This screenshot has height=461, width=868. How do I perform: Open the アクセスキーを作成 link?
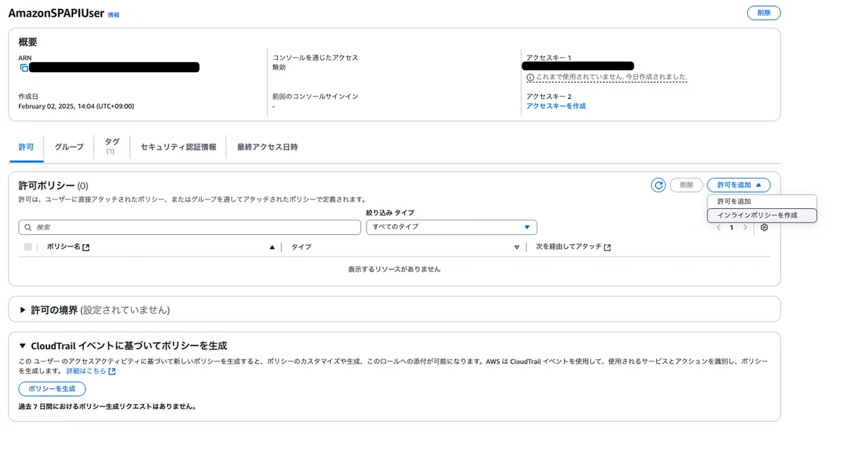coord(556,106)
